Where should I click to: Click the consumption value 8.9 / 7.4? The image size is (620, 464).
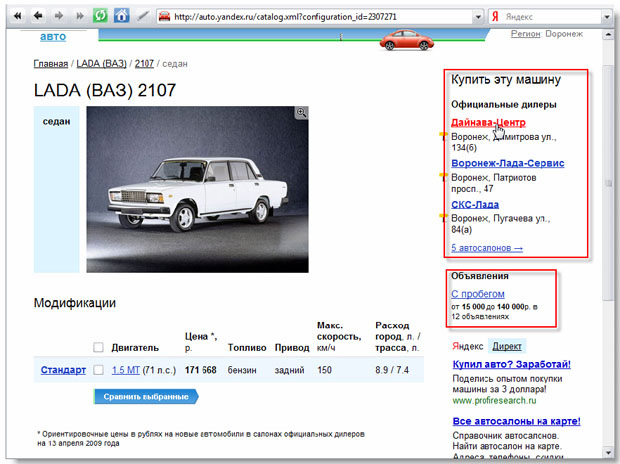pos(392,370)
